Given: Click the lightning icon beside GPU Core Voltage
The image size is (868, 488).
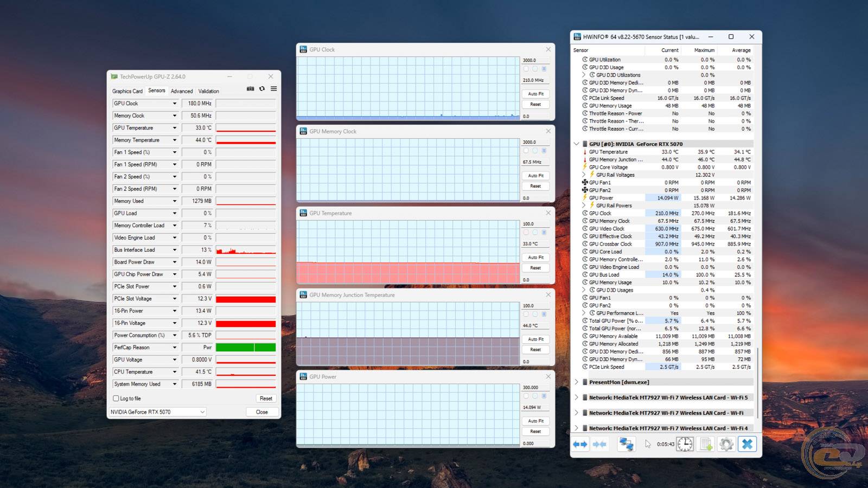Looking at the screenshot, I should tap(585, 167).
